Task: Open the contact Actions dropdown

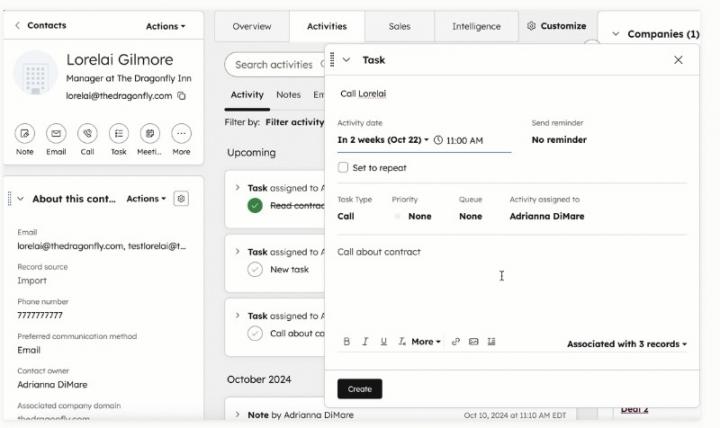Action: 166,26
